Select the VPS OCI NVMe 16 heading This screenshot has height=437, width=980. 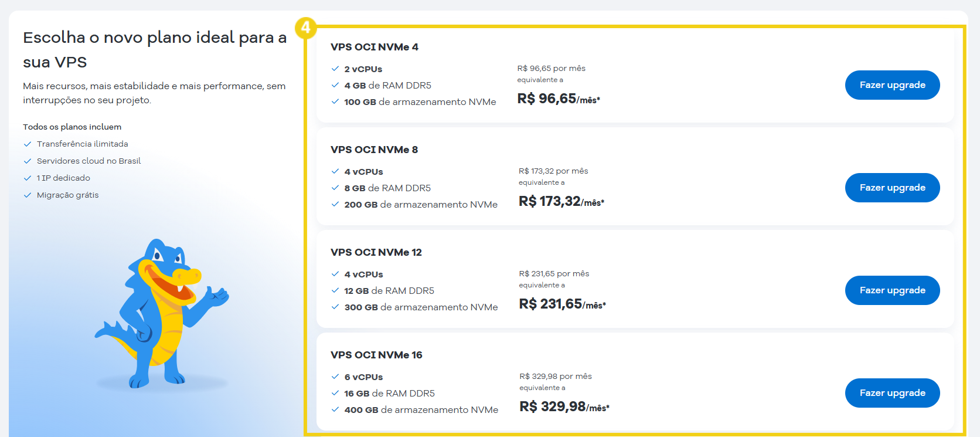click(376, 355)
